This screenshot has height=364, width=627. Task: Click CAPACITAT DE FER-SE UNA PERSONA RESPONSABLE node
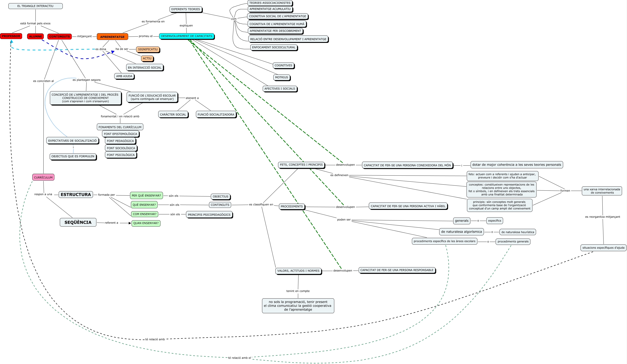pyautogui.click(x=397, y=270)
